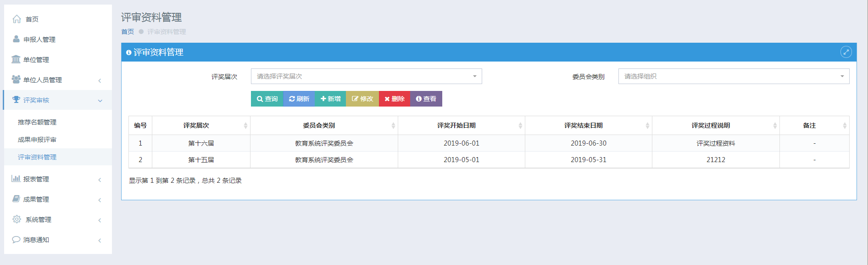Viewport: 868px width, 265px height.
Task: Click the 系统管理 gear icon
Action: (x=17, y=219)
